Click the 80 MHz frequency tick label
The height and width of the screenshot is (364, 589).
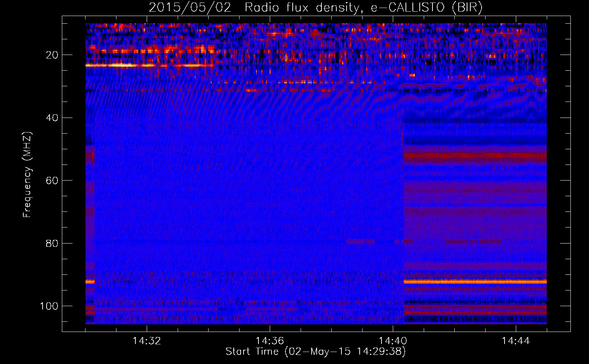(52, 243)
